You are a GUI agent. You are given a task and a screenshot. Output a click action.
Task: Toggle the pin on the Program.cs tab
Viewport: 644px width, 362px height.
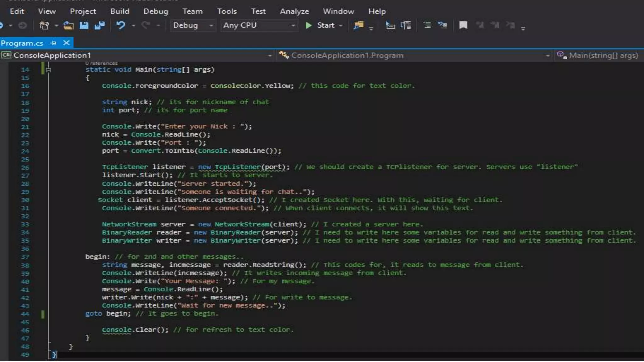pos(53,43)
